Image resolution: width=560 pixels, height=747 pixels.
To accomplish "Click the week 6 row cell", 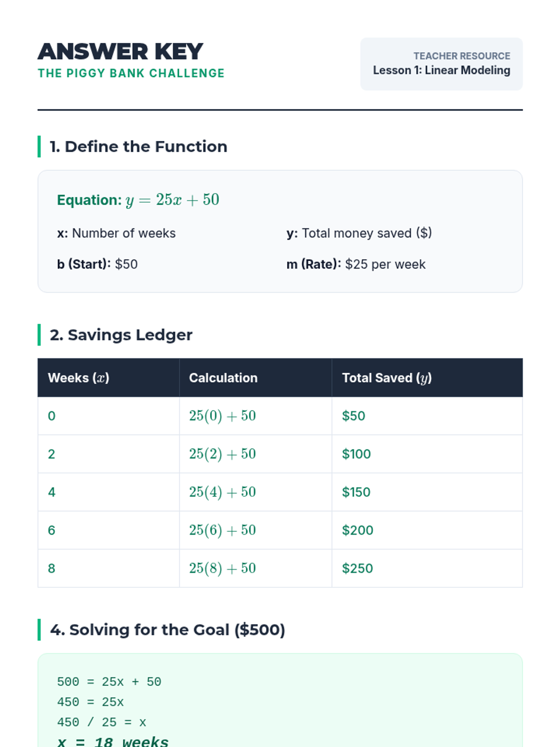I will click(x=52, y=530).
